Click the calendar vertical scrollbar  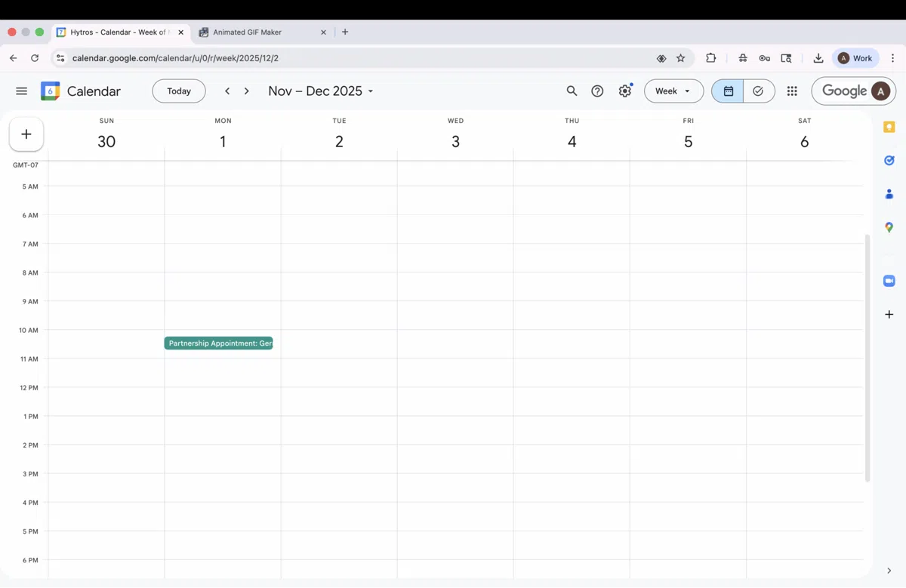click(867, 358)
